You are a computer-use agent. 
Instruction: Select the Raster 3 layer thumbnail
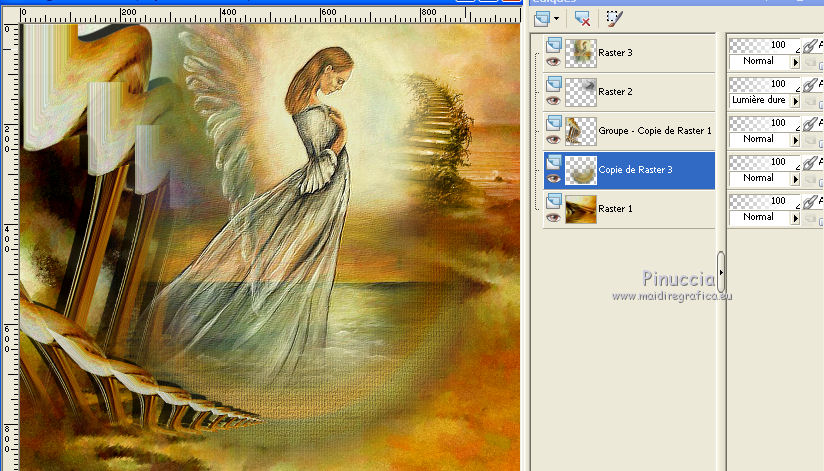581,53
